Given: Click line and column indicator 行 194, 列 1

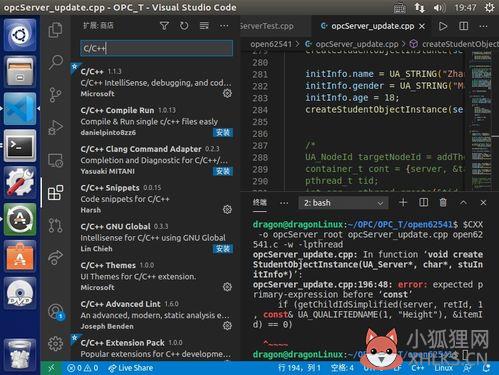Looking at the screenshot, I should (299, 368).
